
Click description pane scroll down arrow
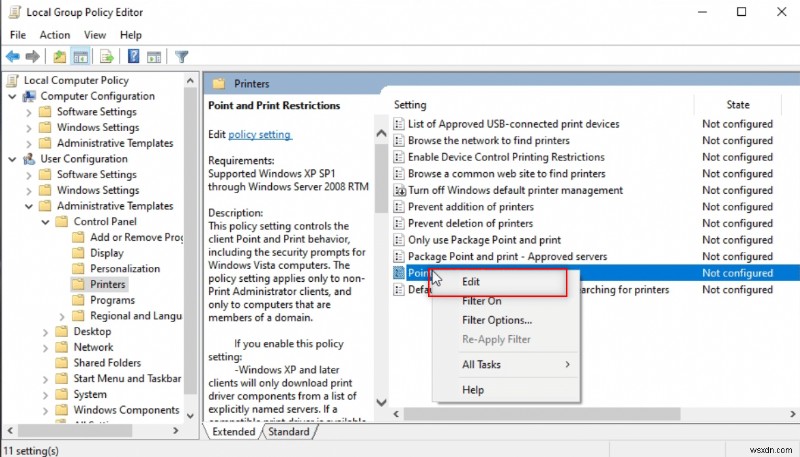coord(381,402)
